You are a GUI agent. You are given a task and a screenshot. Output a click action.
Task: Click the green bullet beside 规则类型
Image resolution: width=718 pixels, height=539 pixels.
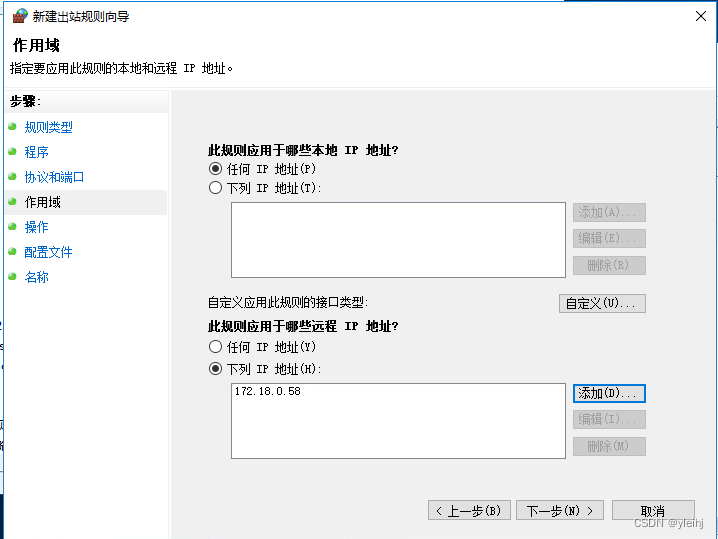pyautogui.click(x=12, y=126)
